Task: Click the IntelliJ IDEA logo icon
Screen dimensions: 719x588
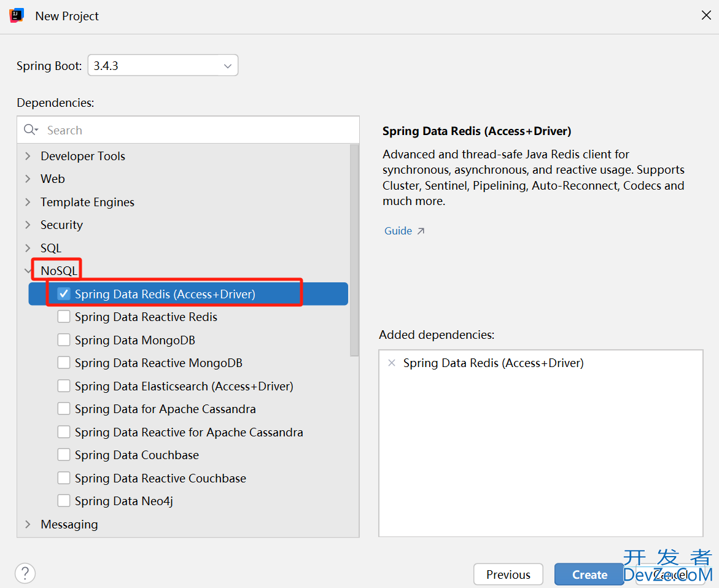Action: tap(17, 15)
